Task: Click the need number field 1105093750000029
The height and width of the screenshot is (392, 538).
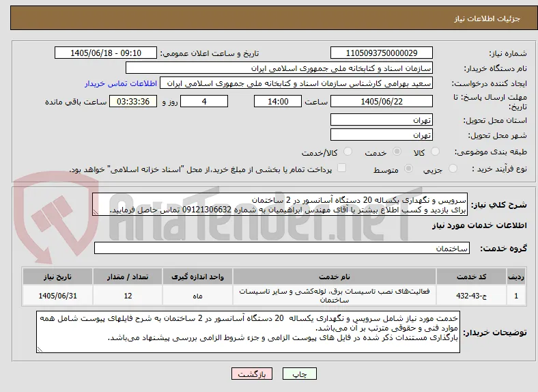Action: click(x=382, y=53)
